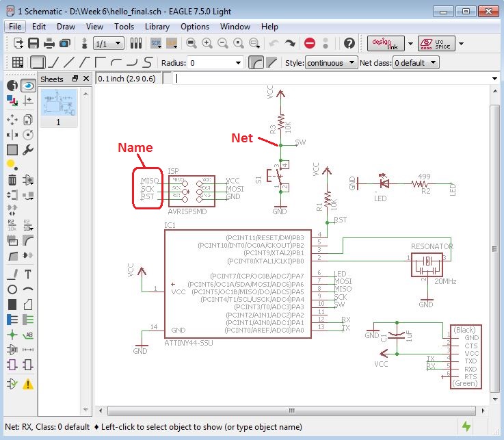The image size is (504, 440).
Task: Close the Sheets panel
Action: pos(86,78)
